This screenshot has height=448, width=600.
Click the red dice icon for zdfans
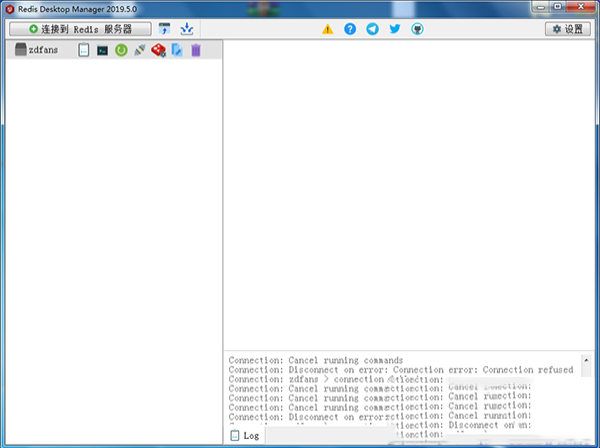[158, 50]
